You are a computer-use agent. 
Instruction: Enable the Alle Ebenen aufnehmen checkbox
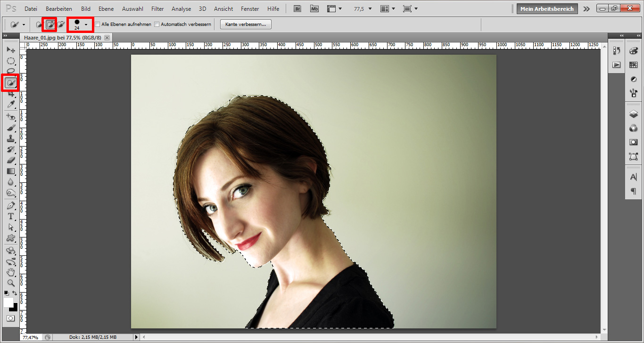[x=98, y=24]
